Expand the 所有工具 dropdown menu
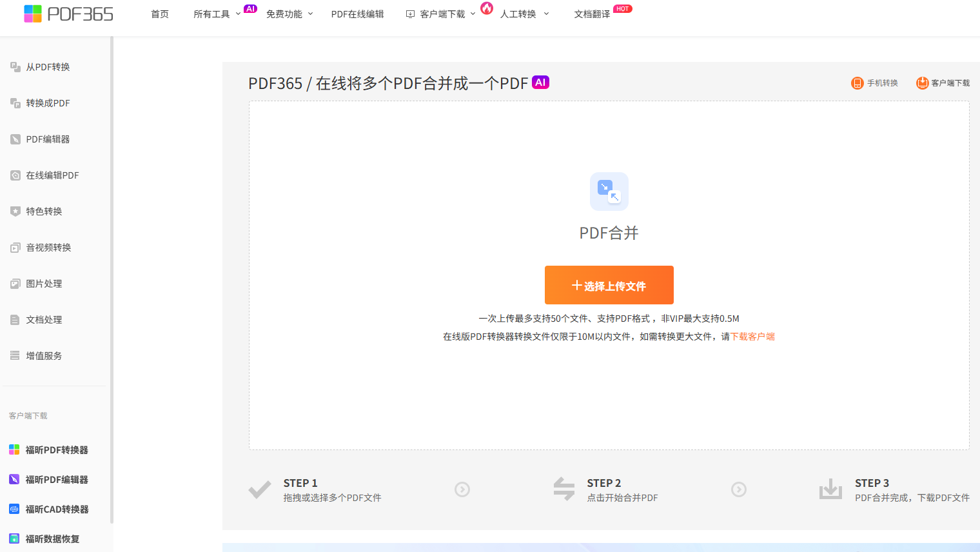The width and height of the screenshot is (980, 552). pos(217,14)
